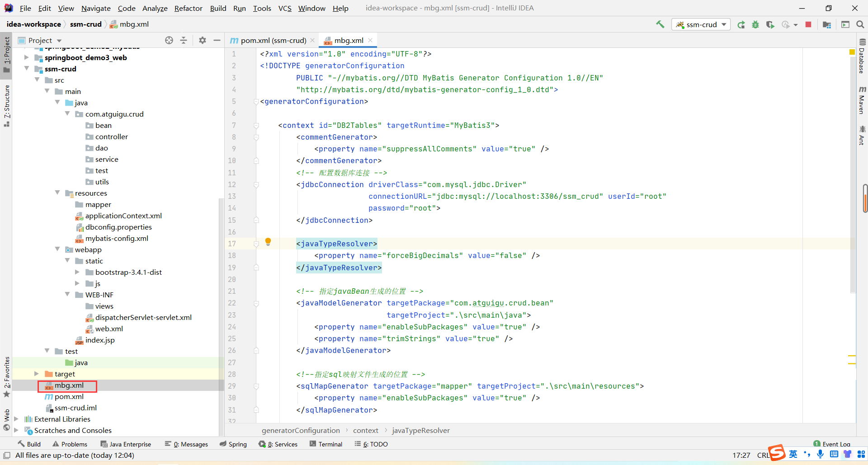Fold the javaModelGenerator tag at line 22
868x465 pixels.
(256, 303)
